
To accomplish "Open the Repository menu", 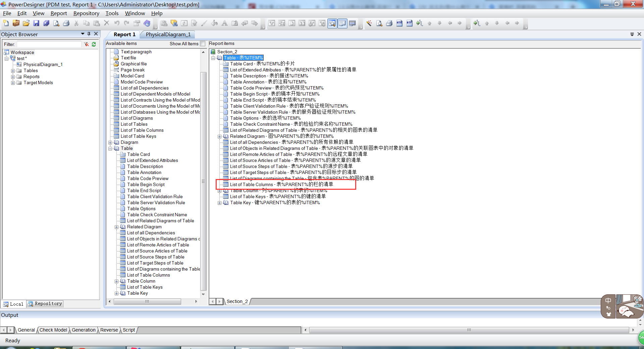I will 86,13.
